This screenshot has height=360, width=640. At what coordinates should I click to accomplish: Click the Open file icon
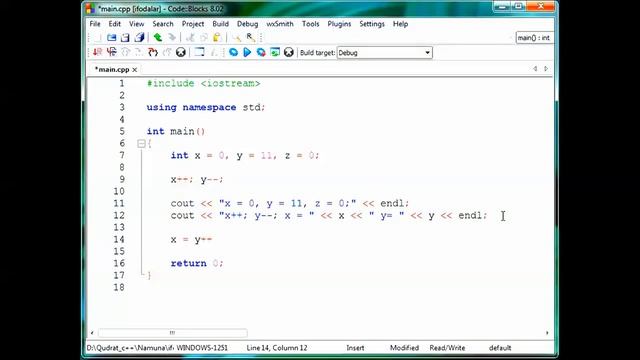click(111, 38)
